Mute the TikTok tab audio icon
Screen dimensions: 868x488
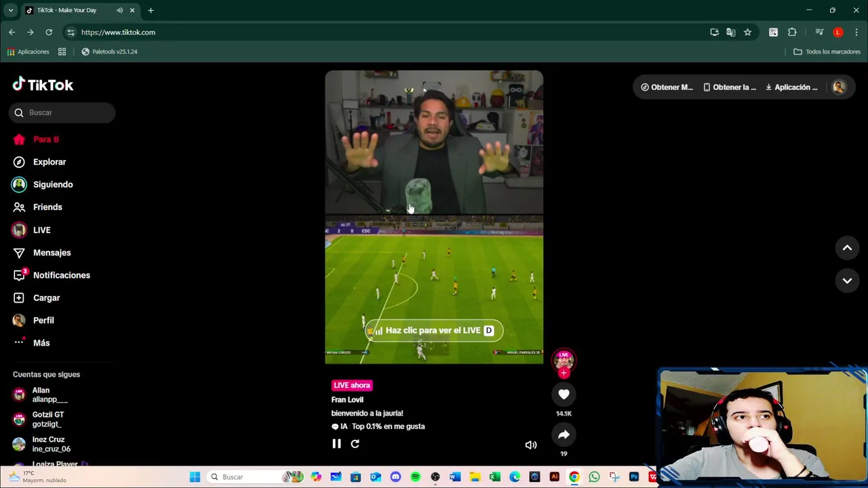pyautogui.click(x=119, y=10)
